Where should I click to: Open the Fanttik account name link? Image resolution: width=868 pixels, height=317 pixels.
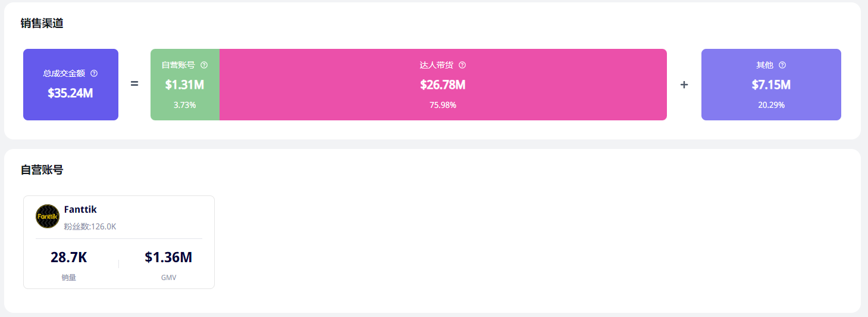tap(80, 210)
